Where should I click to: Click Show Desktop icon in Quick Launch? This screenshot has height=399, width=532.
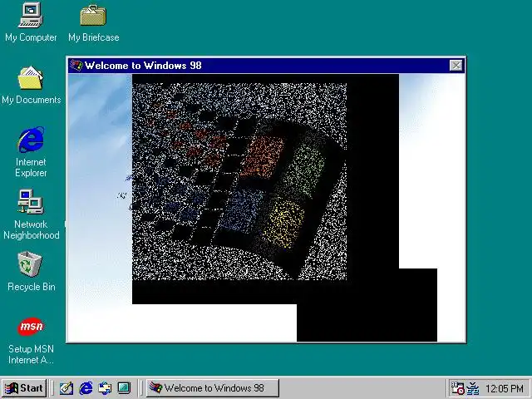[x=66, y=388]
